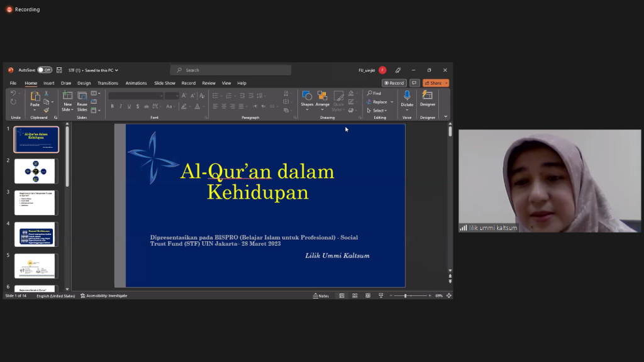Click the Search box
The width and height of the screenshot is (644, 362).
click(x=231, y=70)
